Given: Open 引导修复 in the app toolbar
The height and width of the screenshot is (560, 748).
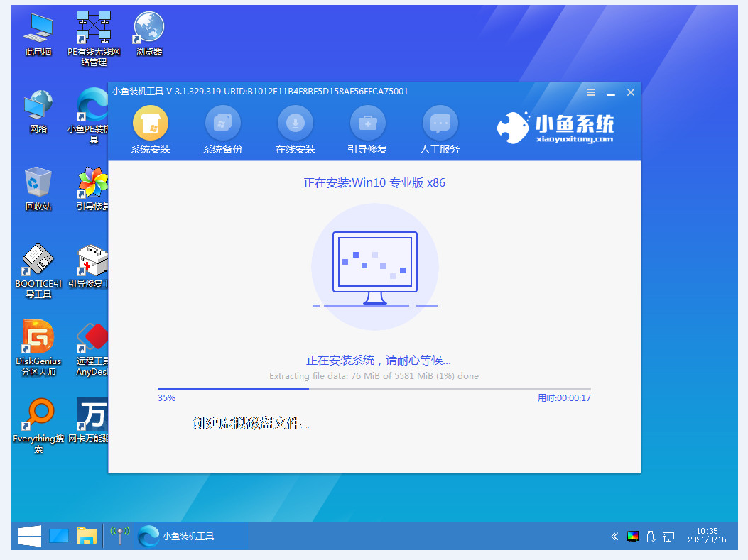Looking at the screenshot, I should (367, 124).
